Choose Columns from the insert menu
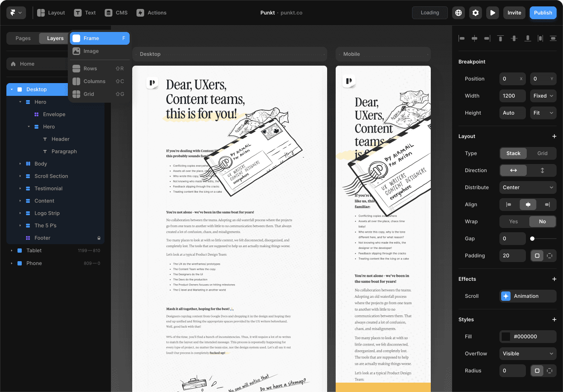563x392 pixels. pyautogui.click(x=94, y=81)
